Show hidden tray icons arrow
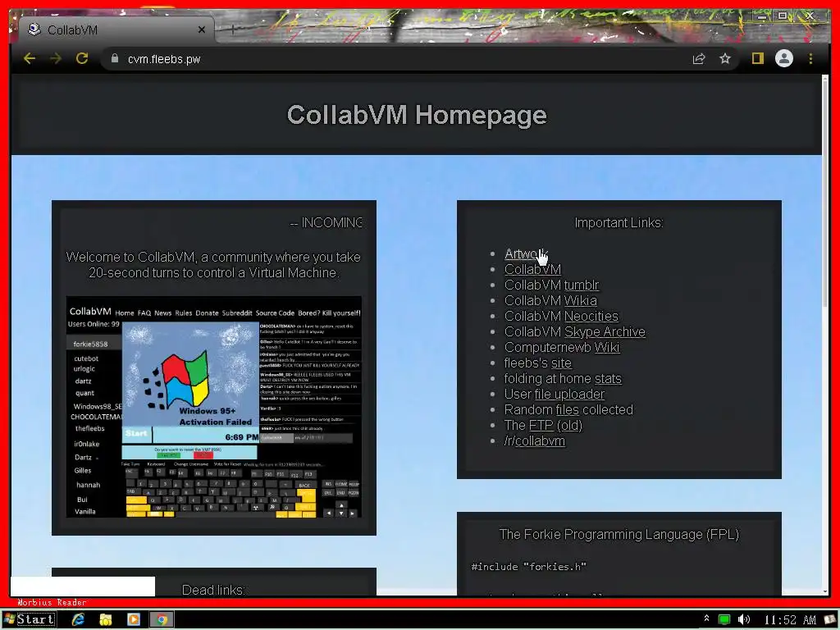 coord(706,619)
